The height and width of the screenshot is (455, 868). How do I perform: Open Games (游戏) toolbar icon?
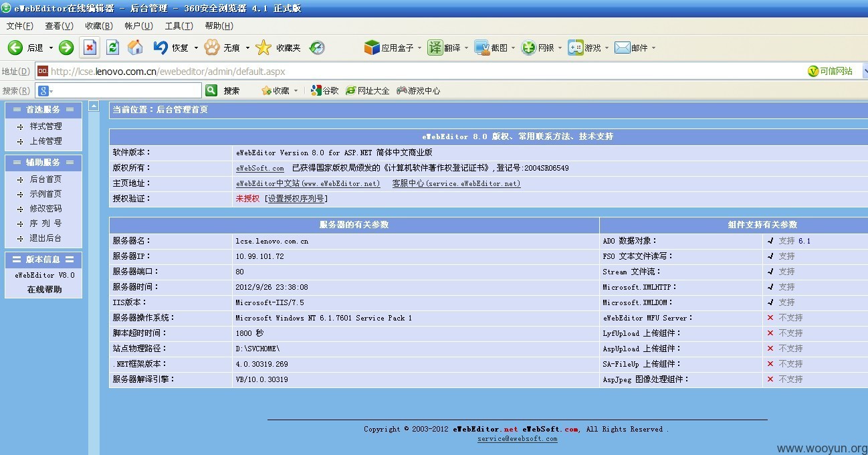pos(575,48)
